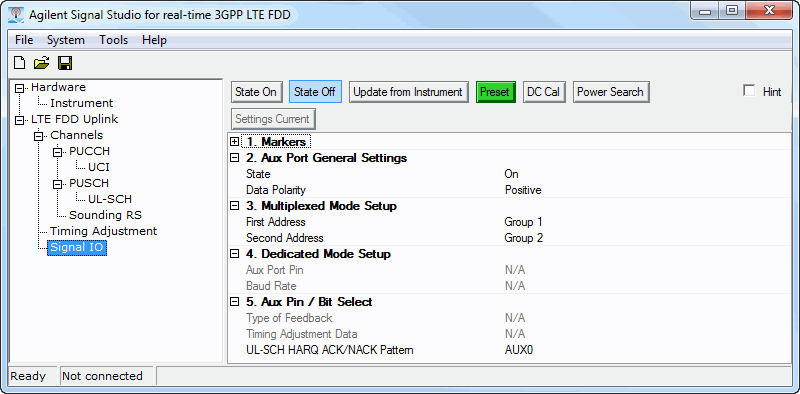Viewport: 800px width, 394px height.
Task: Collapse Aux Port General Settings section
Action: [x=235, y=158]
